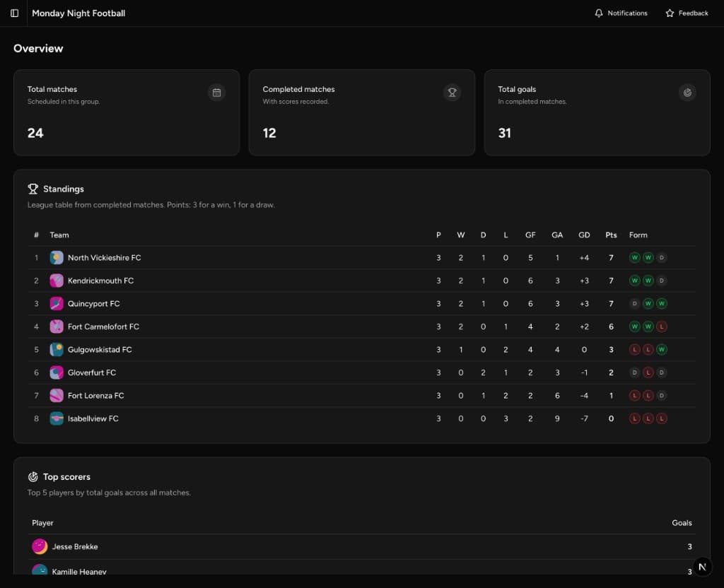Click the trophy icon on Completed matches card
This screenshot has height=588, width=724.
[x=452, y=93]
